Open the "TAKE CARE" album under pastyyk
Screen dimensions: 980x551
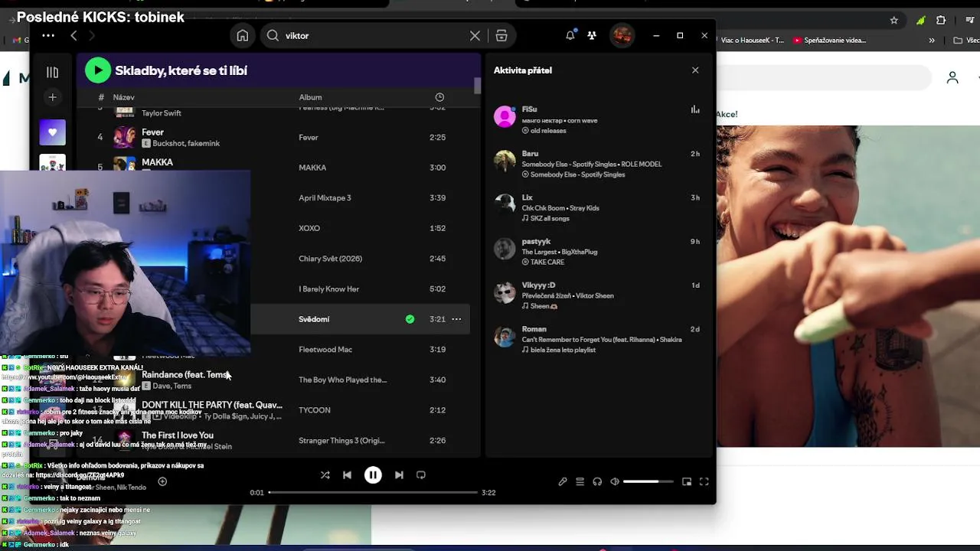(x=547, y=262)
